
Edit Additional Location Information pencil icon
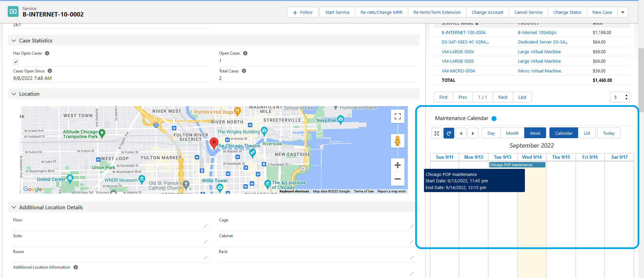(412, 274)
